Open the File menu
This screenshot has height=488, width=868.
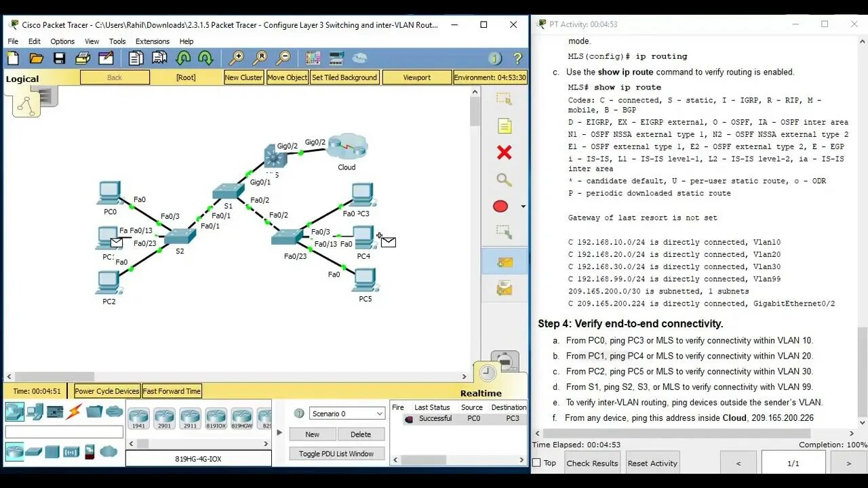13,41
